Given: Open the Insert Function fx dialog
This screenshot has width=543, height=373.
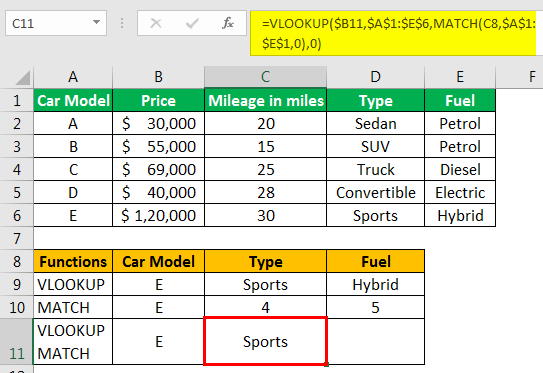Looking at the screenshot, I should coord(228,23).
